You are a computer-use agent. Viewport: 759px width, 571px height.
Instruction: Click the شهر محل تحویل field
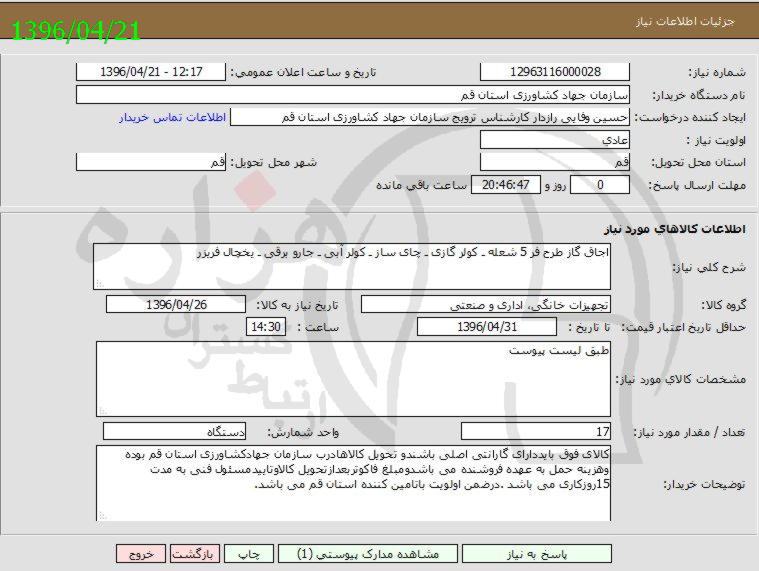coord(151,162)
